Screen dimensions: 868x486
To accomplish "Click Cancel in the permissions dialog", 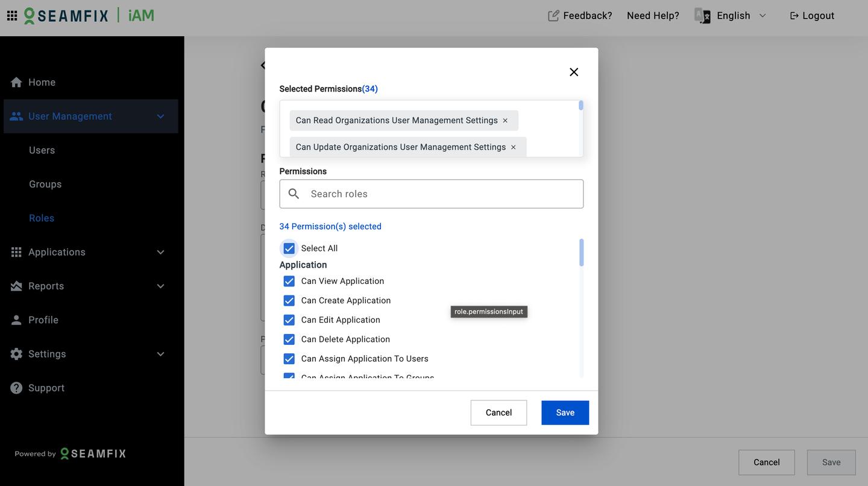I will point(498,412).
